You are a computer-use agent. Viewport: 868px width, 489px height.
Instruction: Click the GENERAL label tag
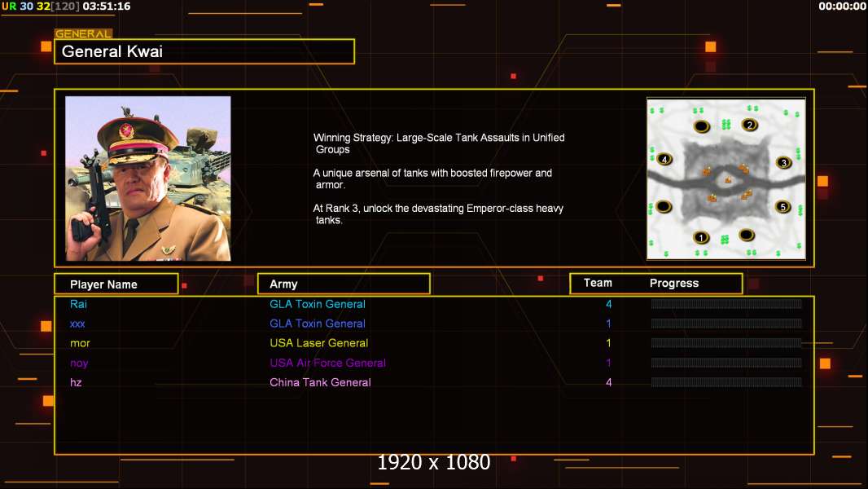click(83, 33)
